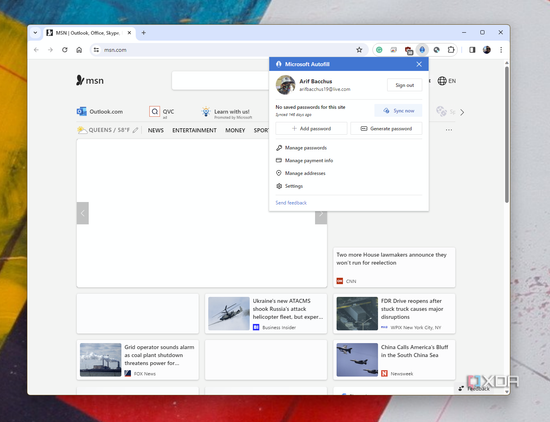
Task: View site information icon in address bar
Action: pos(96,50)
